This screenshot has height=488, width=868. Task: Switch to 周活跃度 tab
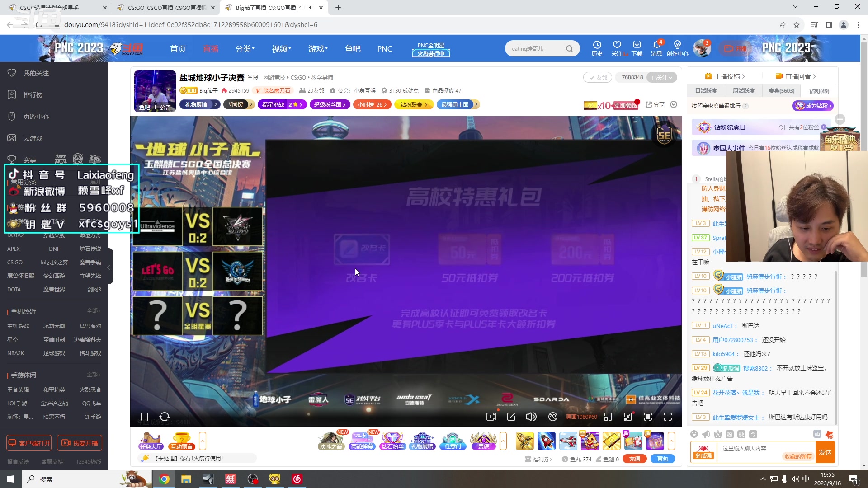pyautogui.click(x=743, y=91)
